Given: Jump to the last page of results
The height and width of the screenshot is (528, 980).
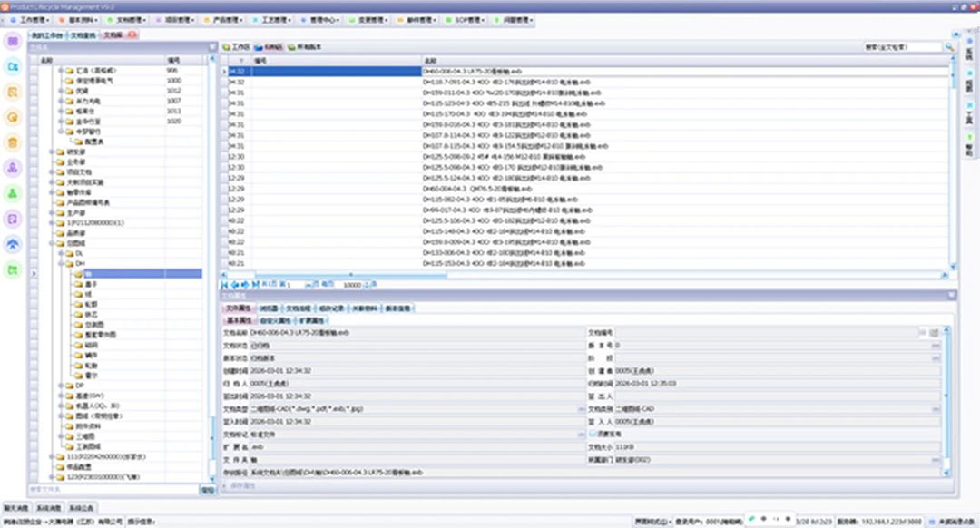Looking at the screenshot, I should click(x=254, y=285).
